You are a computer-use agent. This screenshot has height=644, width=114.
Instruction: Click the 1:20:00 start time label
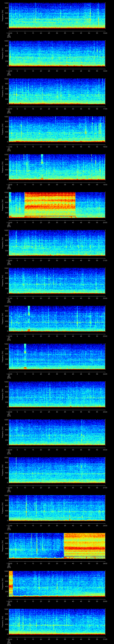9,260
